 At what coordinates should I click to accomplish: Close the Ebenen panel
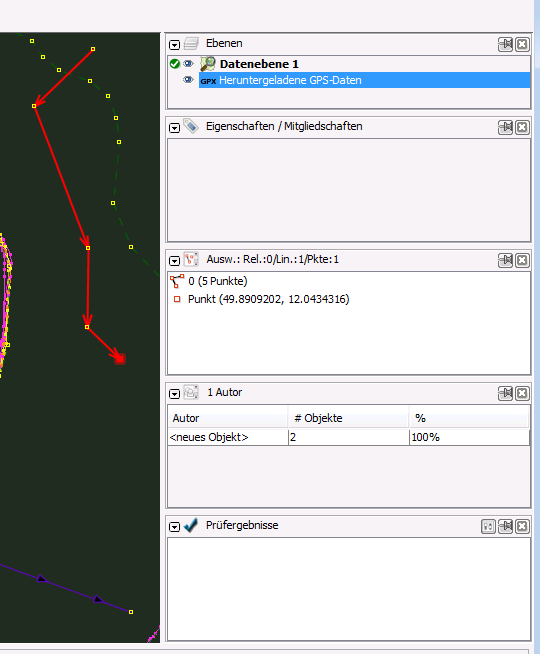[522, 44]
